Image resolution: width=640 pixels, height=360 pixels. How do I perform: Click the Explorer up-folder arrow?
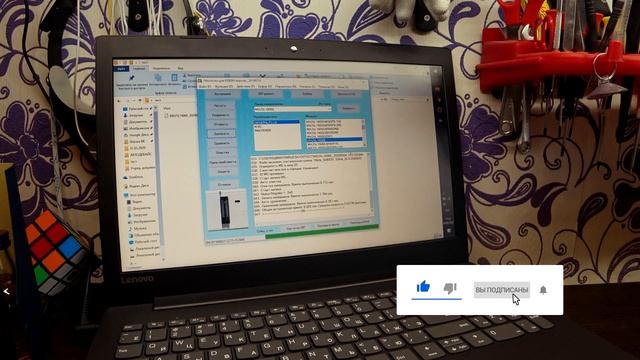[140, 100]
